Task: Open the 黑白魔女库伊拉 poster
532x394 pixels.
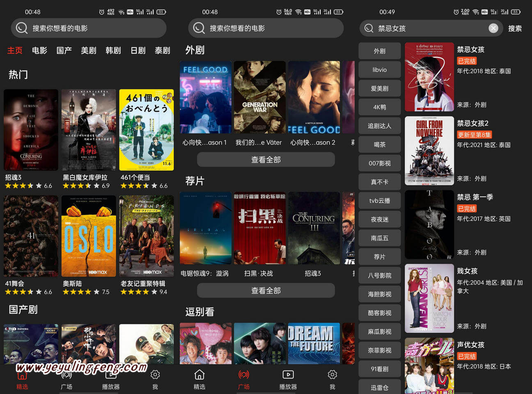Action: point(89,130)
